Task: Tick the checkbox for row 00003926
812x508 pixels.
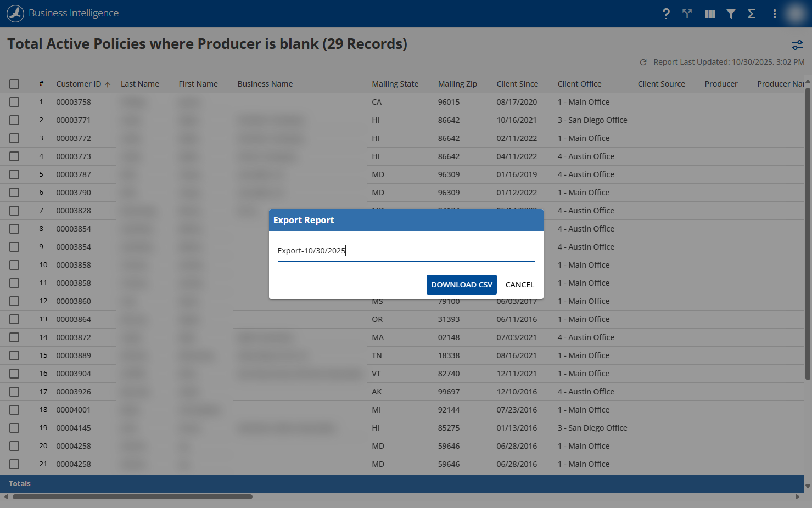Action: (14, 392)
